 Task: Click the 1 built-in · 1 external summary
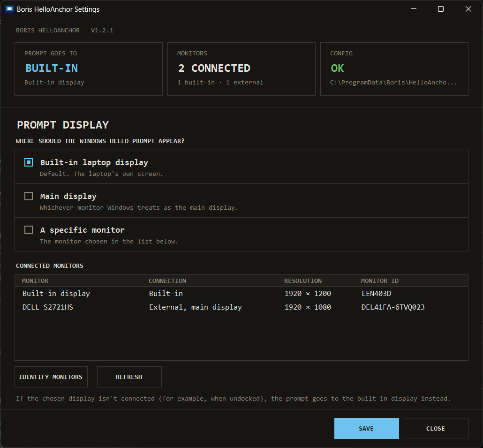point(220,82)
